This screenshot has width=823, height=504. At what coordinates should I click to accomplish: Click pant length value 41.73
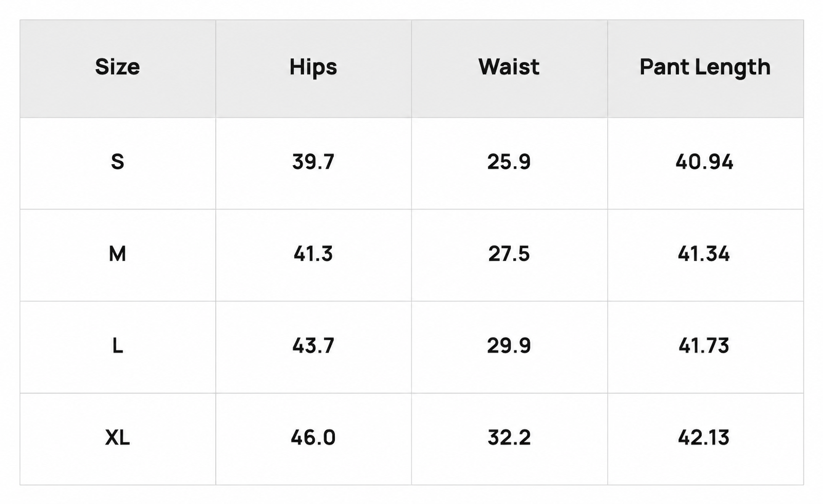[704, 346]
